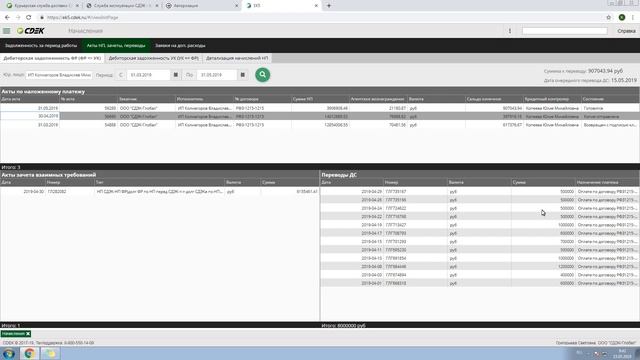Open the vertical dots menu in the header
640x360 pixels.
tap(509, 31)
